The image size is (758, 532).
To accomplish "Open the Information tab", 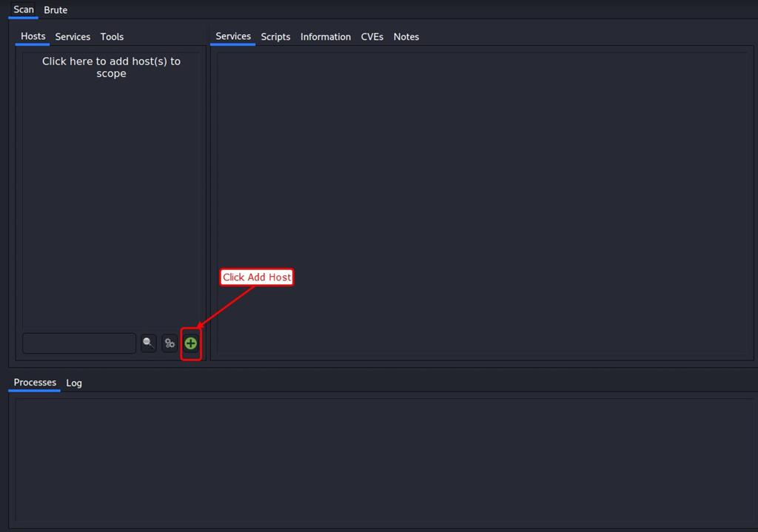I will (326, 36).
